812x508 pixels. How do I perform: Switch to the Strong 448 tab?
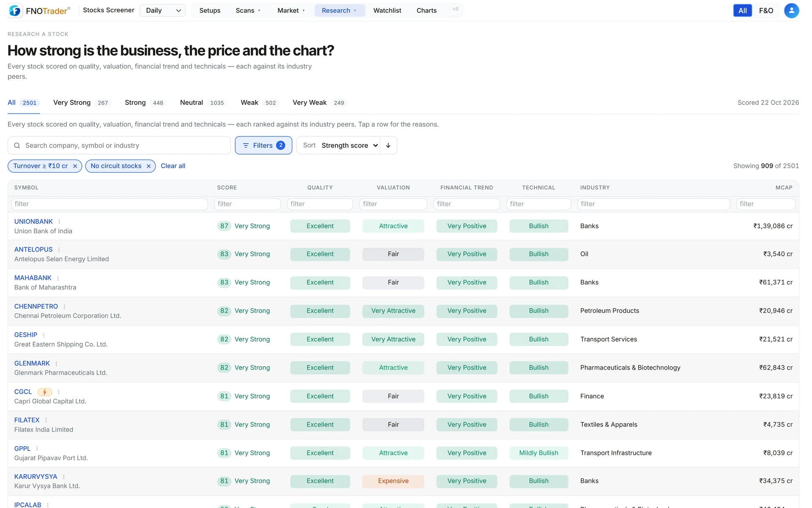coord(145,103)
